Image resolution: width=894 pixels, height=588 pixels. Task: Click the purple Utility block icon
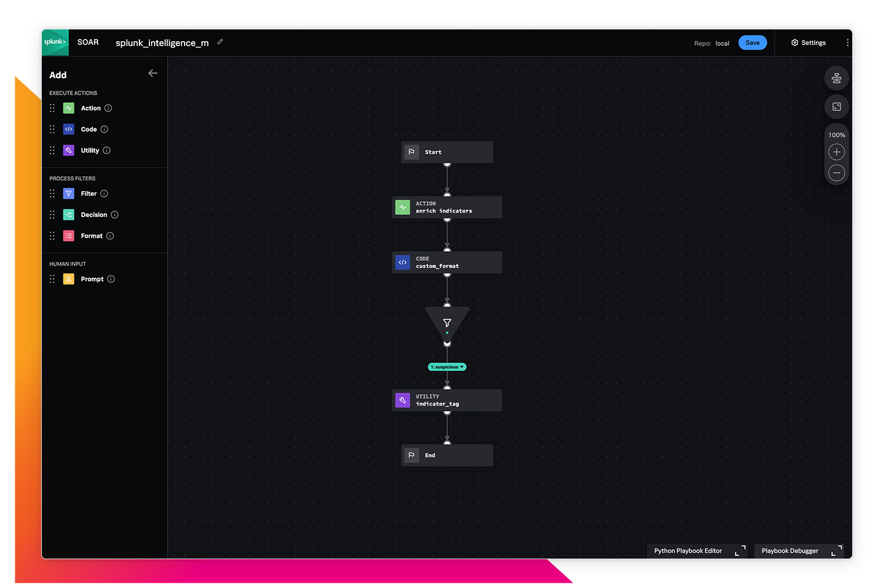coord(69,151)
